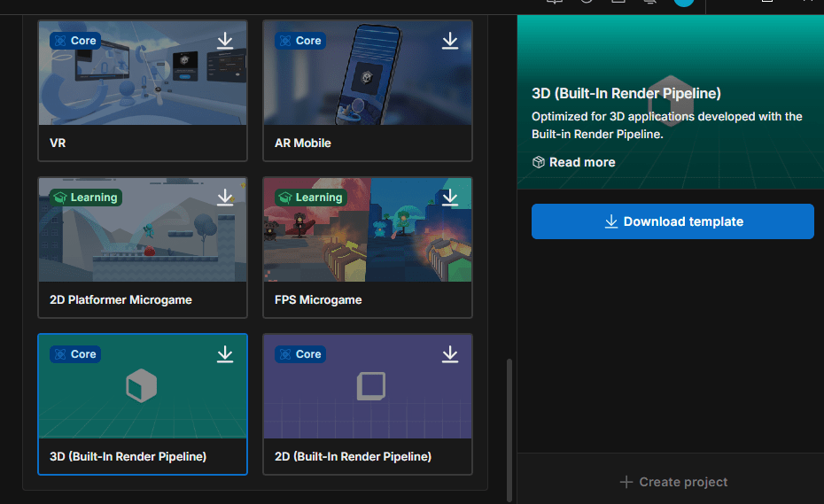Click the FPS Microgame download arrow icon
The image size is (824, 504).
pyautogui.click(x=450, y=198)
